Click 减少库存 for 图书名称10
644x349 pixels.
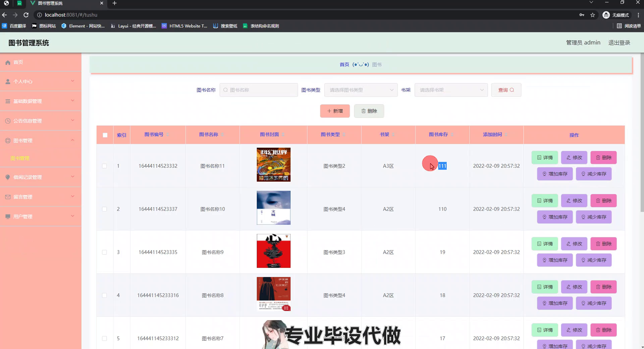pyautogui.click(x=594, y=217)
